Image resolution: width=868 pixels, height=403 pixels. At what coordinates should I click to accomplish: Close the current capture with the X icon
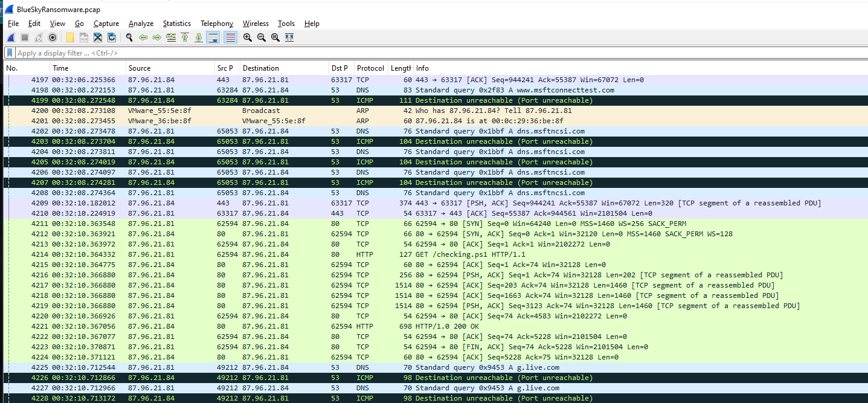[x=97, y=37]
